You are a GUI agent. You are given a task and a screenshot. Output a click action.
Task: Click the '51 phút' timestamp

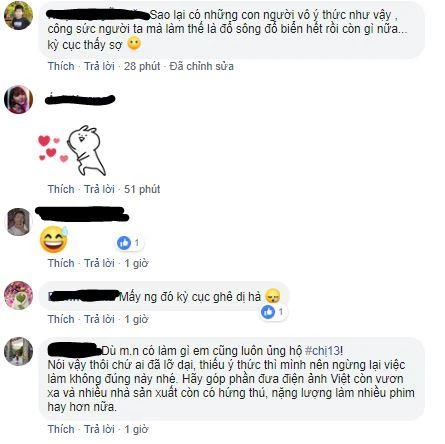coord(142,189)
